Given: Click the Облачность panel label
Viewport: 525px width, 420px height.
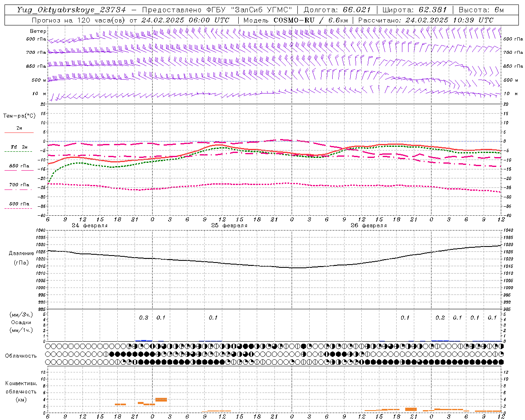Looking at the screenshot, I should coord(21,356).
